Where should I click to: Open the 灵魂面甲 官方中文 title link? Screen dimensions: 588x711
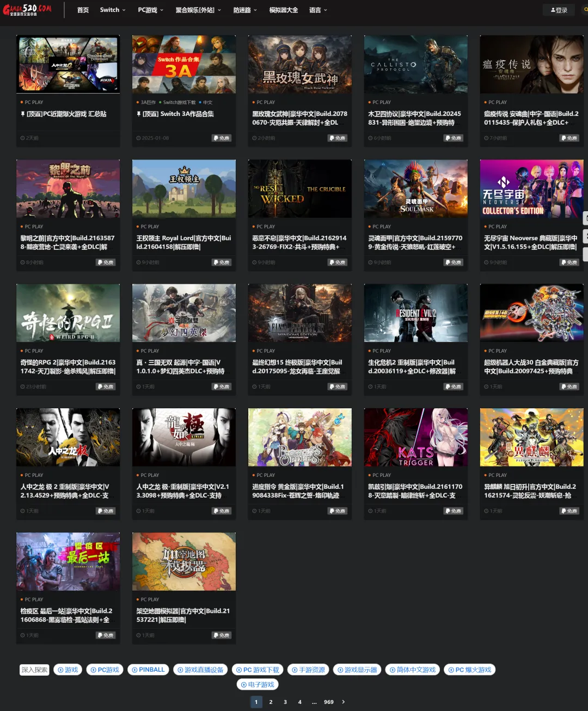point(416,242)
